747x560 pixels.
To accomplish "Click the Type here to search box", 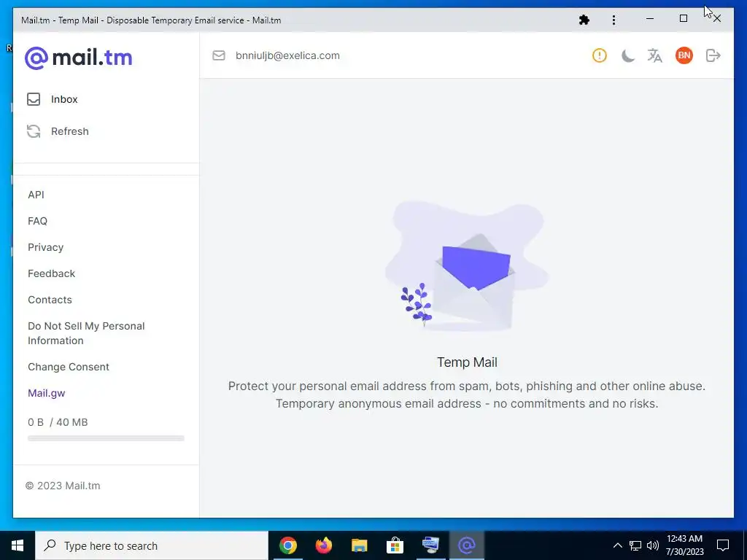I will [152, 545].
